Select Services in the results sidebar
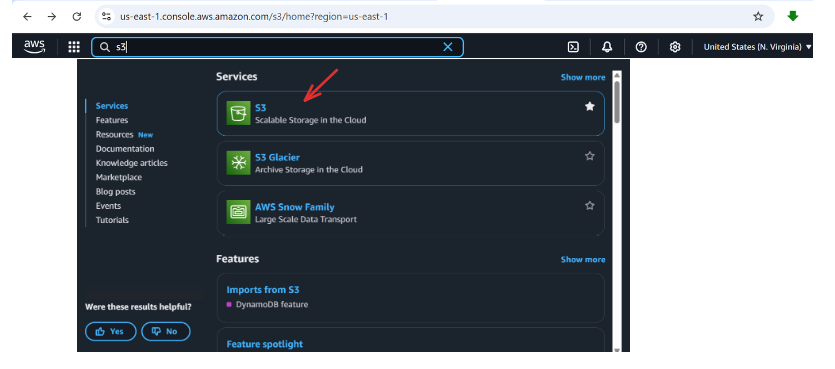 pyautogui.click(x=112, y=106)
